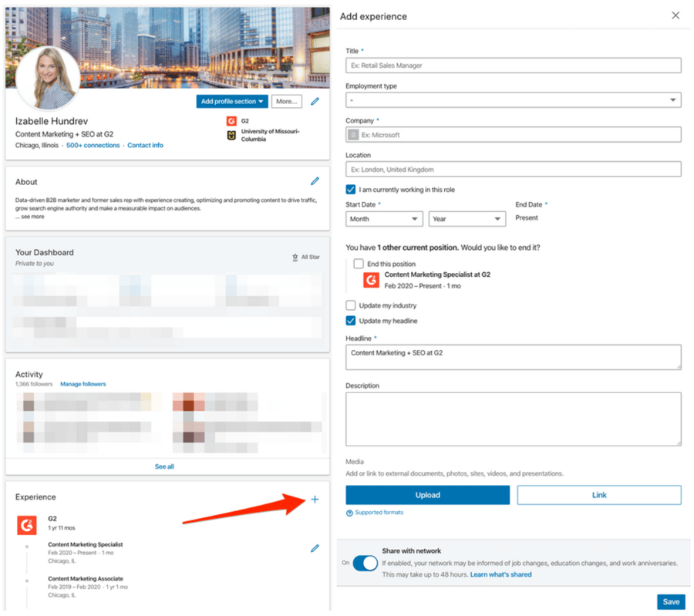Uncheck I am currently working in this role
This screenshot has height=616, width=694.
(351, 190)
